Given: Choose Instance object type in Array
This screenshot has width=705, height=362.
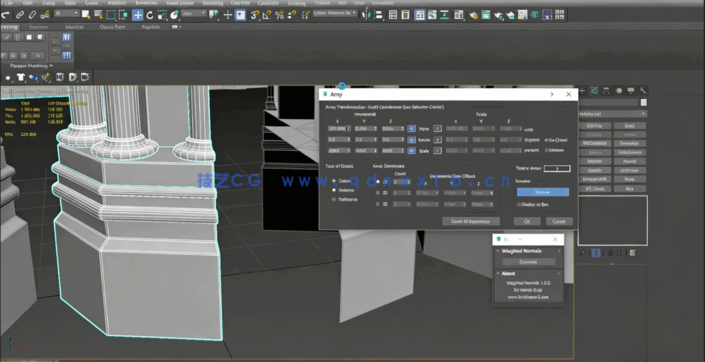Looking at the screenshot, I should click(x=334, y=190).
